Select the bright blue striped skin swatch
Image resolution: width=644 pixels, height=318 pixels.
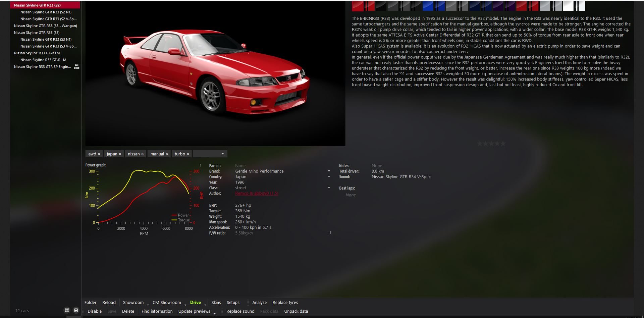click(440, 6)
